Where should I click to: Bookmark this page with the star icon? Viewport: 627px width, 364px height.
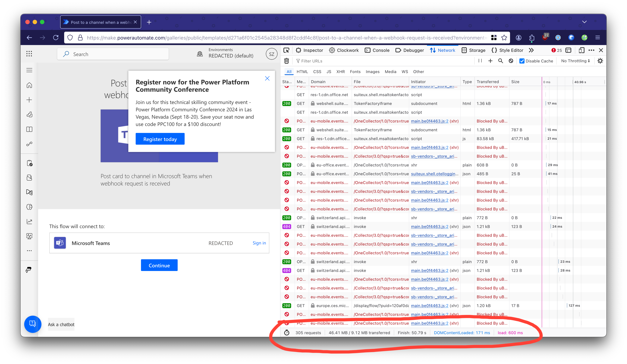point(504,38)
